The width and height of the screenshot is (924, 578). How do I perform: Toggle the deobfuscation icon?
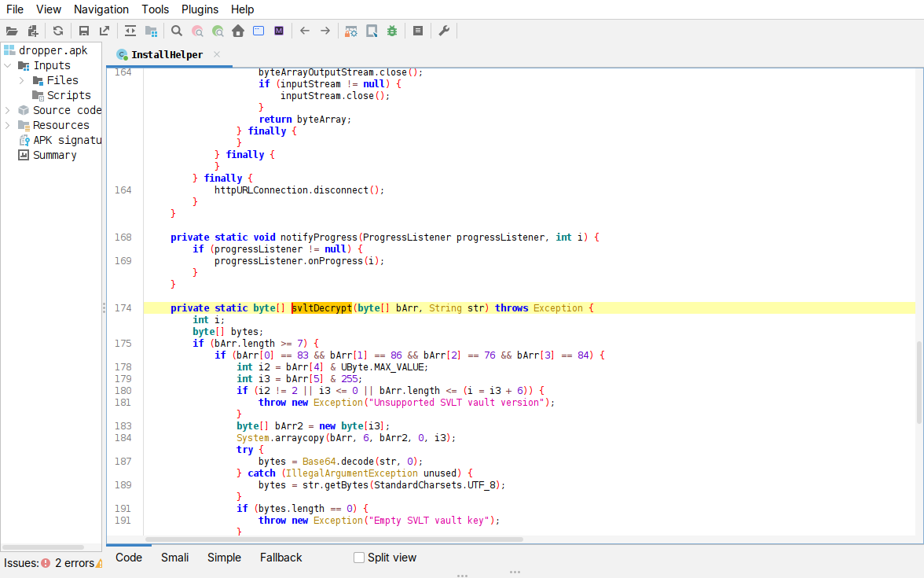[351, 31]
